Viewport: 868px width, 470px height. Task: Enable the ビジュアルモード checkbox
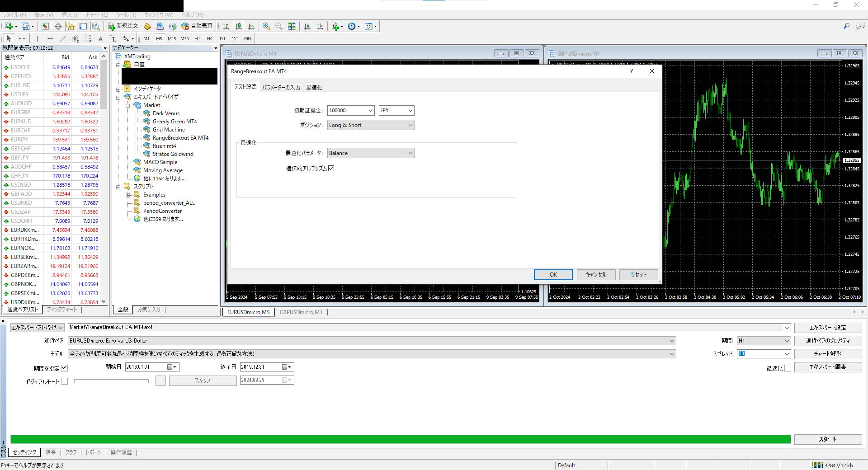point(65,381)
